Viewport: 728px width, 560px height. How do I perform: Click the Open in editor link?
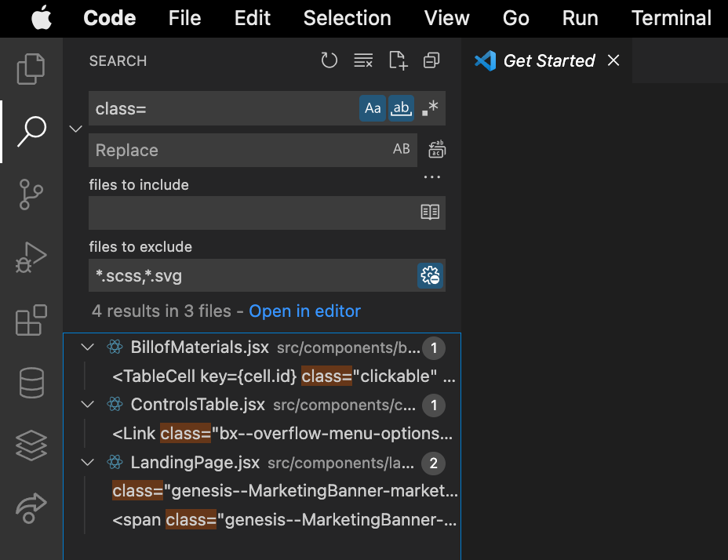[x=304, y=311]
